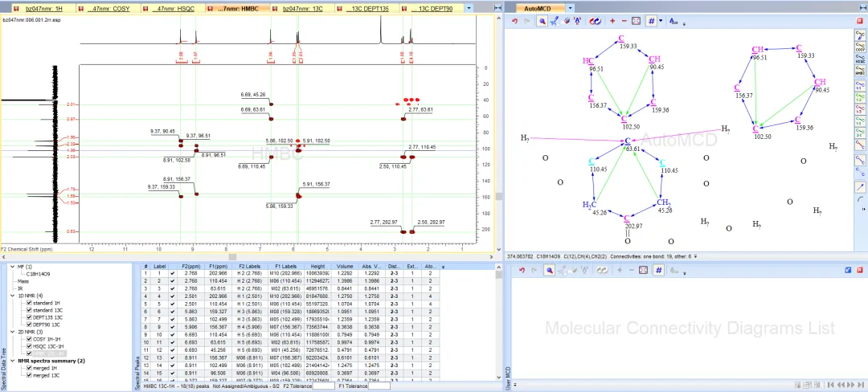868x392 pixels.
Task: Open the connectivities dropdown in AutoMCD status line
Action: coord(695,256)
